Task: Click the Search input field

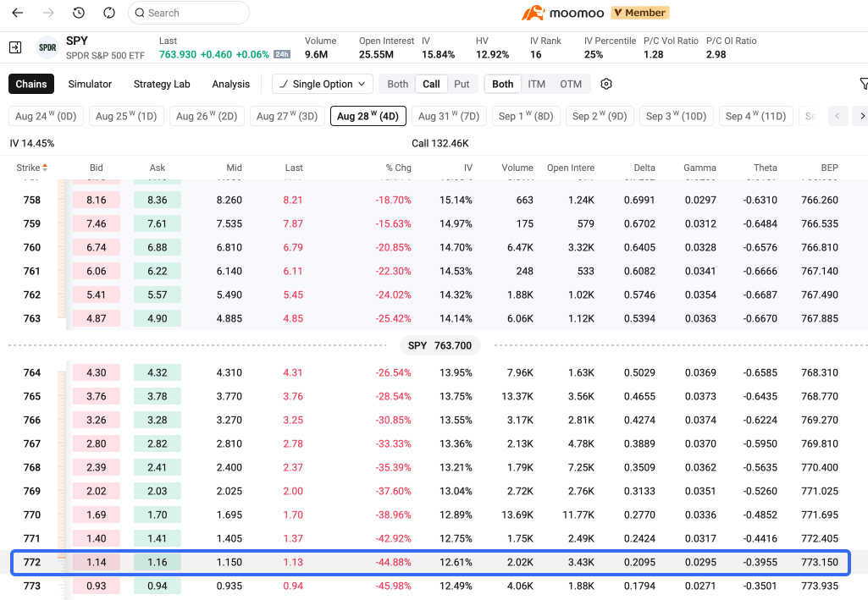Action: tap(189, 13)
